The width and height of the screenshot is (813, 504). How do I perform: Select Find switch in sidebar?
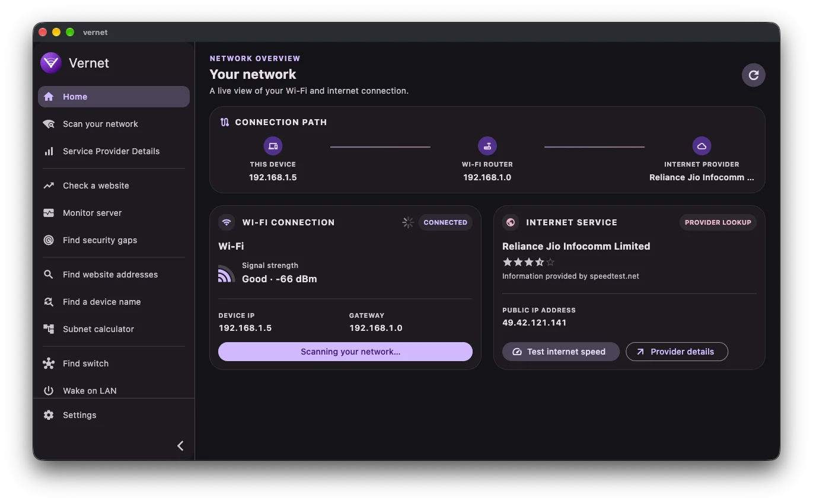point(114,363)
